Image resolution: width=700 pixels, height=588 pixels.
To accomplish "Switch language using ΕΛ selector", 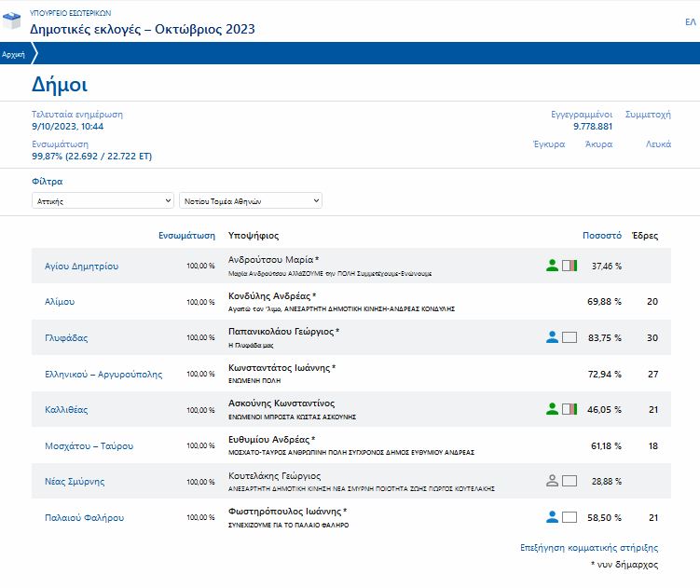I will (x=690, y=21).
